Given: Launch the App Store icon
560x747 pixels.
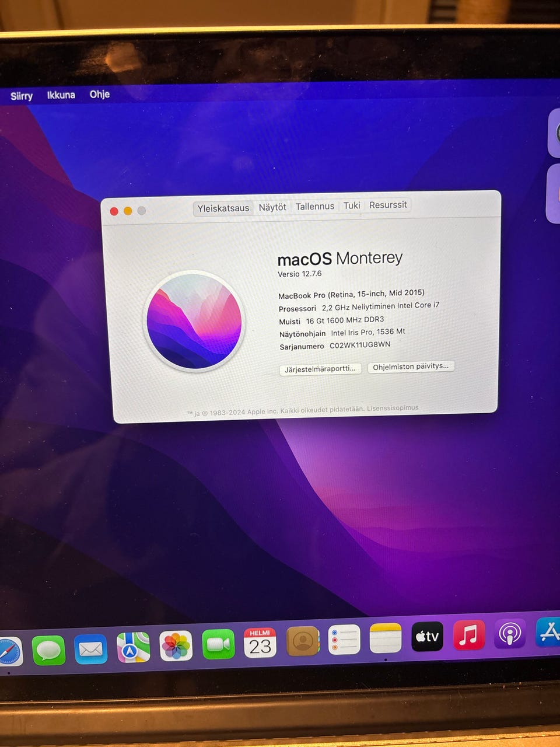Looking at the screenshot, I should [548, 632].
